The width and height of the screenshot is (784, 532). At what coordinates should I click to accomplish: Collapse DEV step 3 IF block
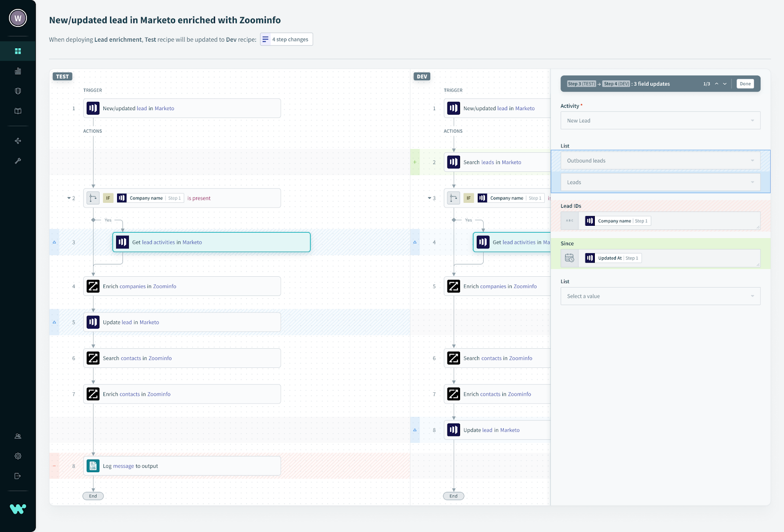(429, 198)
